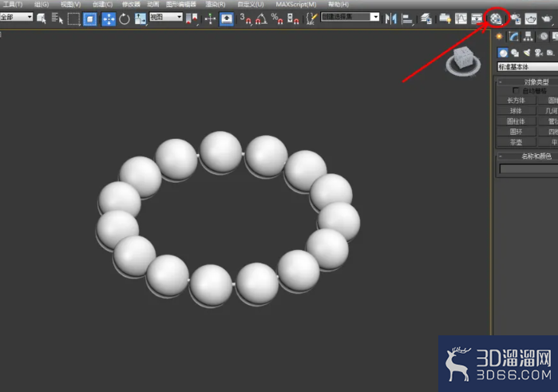Switch to the Motion command panel tab
This screenshot has width=558, height=392.
click(x=543, y=36)
